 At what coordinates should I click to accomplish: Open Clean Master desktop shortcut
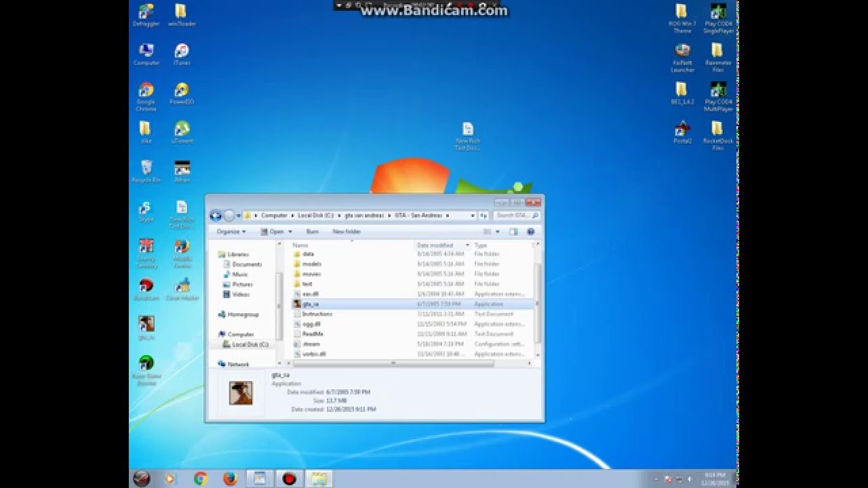[x=182, y=289]
